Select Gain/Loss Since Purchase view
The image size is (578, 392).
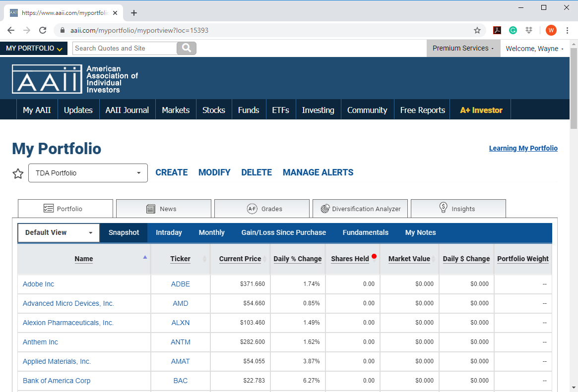pyautogui.click(x=283, y=232)
